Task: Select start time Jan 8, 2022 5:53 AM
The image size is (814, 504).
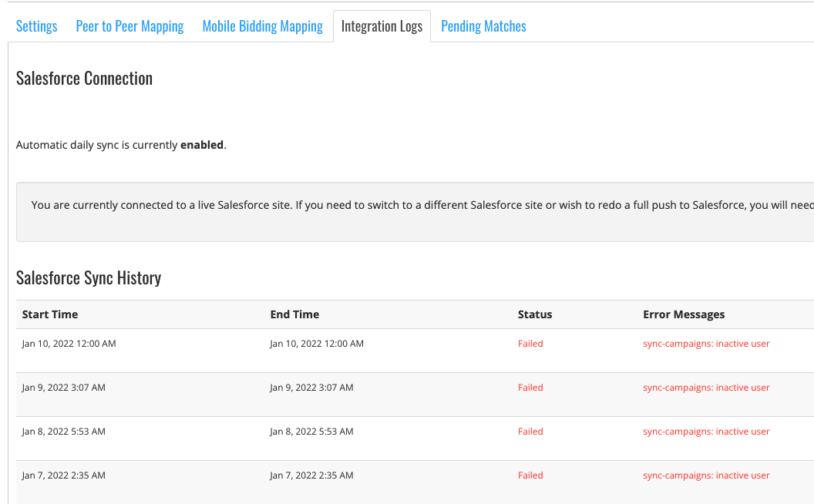Action: tap(63, 432)
